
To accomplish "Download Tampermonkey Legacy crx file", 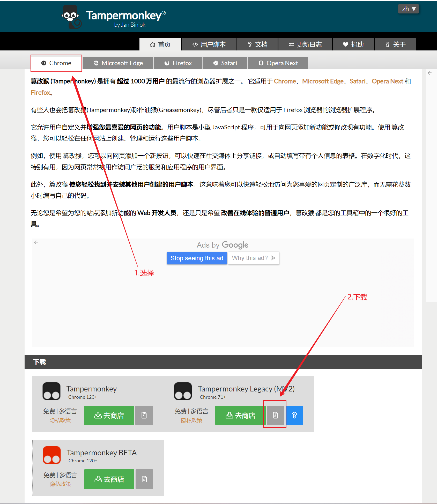I will 276,416.
